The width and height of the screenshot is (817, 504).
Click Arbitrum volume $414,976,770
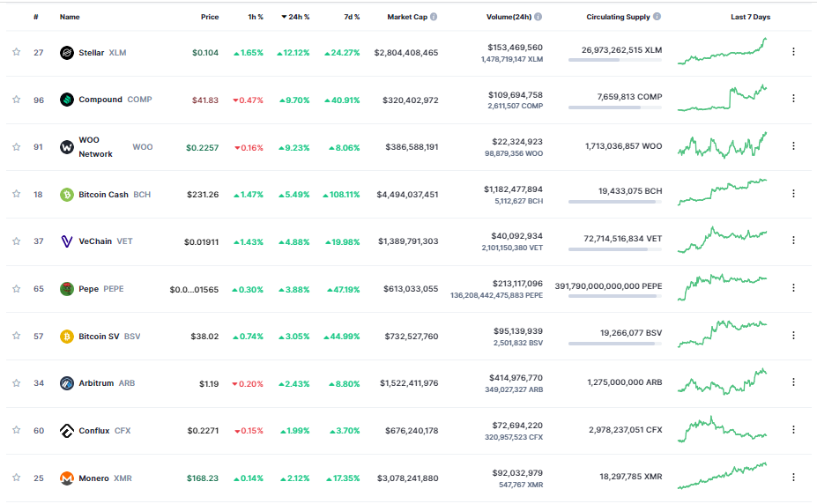point(516,377)
